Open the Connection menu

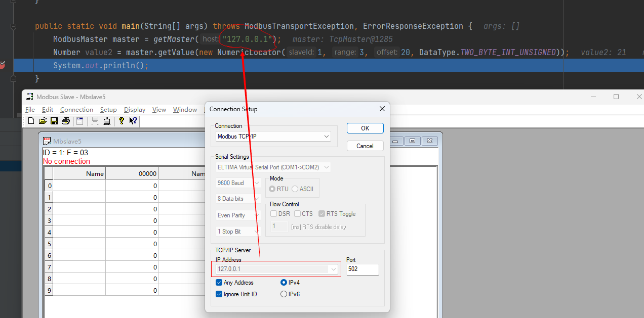(x=76, y=110)
